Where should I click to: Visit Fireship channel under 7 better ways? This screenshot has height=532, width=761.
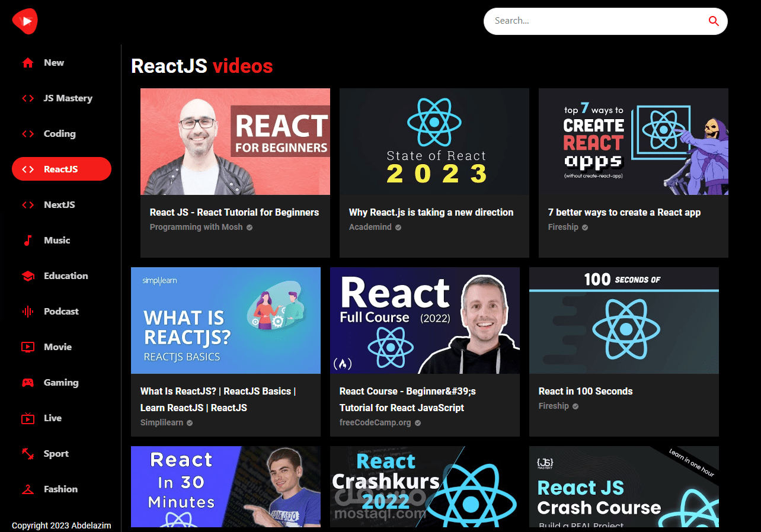coord(563,227)
